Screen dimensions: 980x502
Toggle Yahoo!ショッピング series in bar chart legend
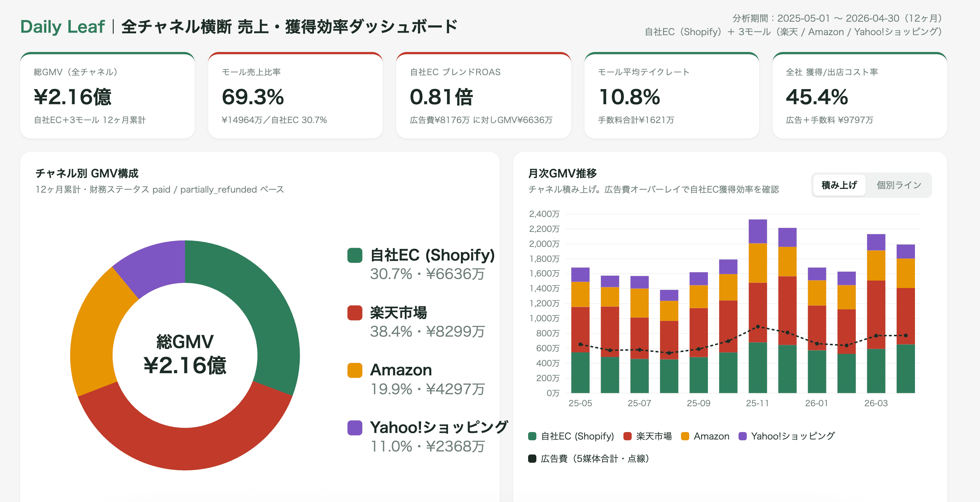(786, 436)
